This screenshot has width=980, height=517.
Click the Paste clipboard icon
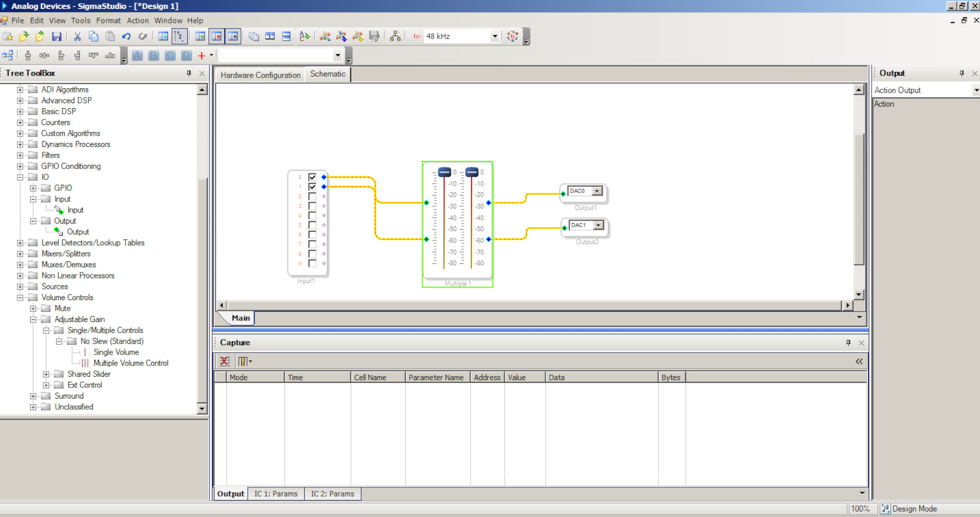coord(110,36)
